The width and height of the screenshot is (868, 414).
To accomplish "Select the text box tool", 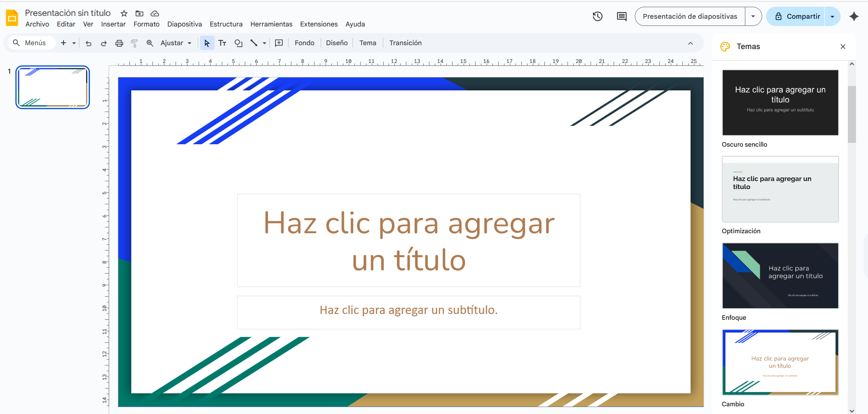I will (222, 43).
